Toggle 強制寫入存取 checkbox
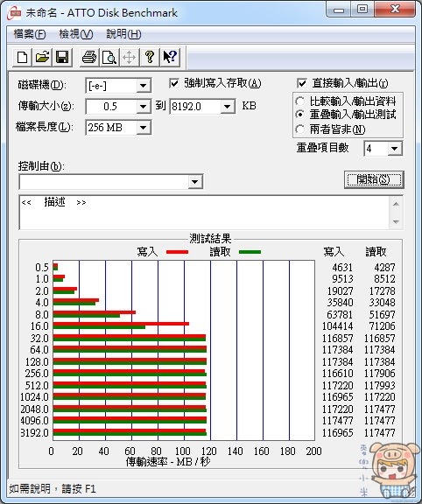The image size is (422, 504). 174,84
